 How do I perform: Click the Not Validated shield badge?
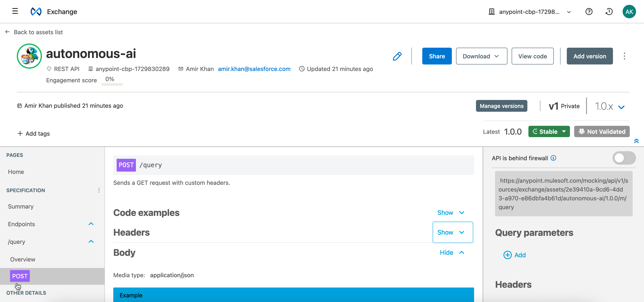pyautogui.click(x=601, y=131)
